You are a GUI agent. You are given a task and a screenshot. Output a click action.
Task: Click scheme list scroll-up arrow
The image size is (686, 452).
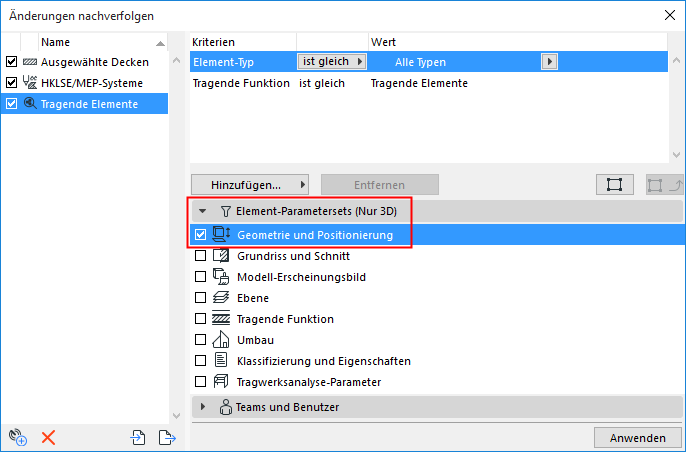176,60
